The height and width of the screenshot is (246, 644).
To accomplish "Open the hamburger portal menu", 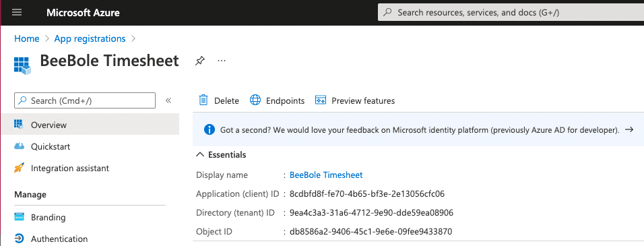I will (x=17, y=12).
